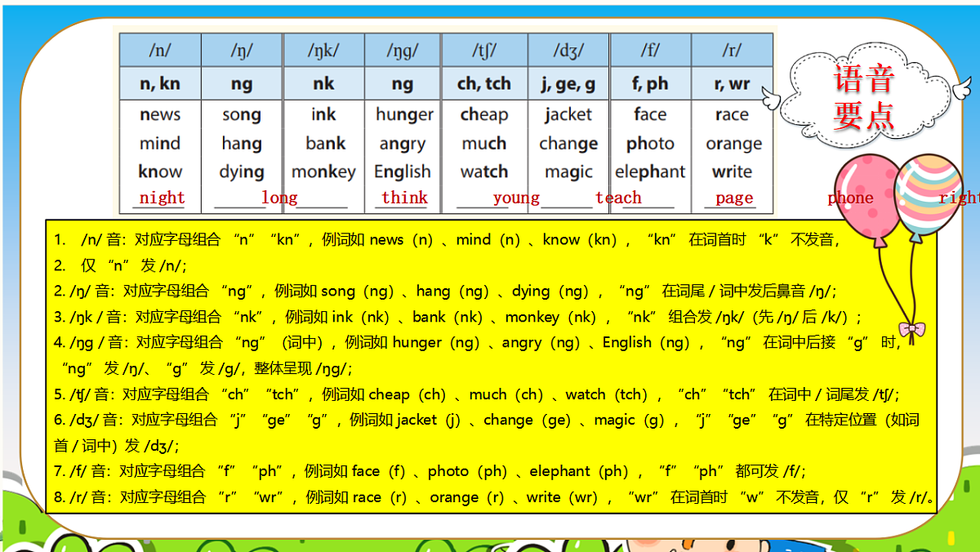Click explanation line '3. /ŋk/ 音' in yellow box

click(x=458, y=317)
